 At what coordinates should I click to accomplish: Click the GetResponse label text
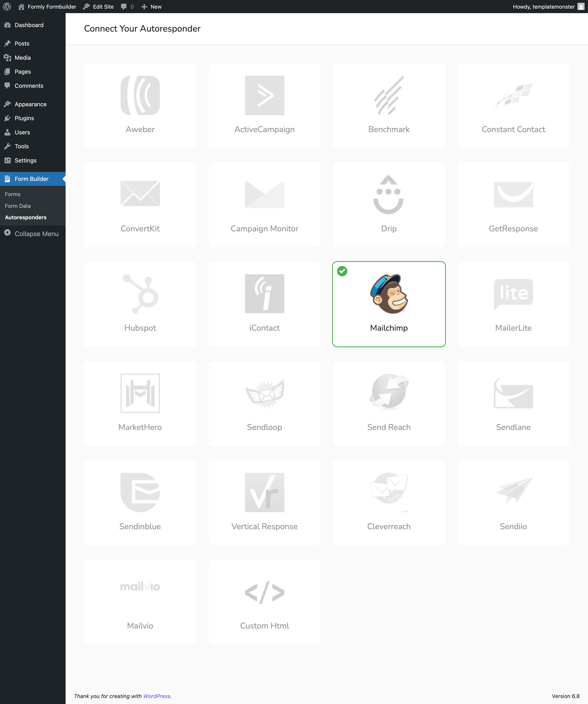(513, 229)
